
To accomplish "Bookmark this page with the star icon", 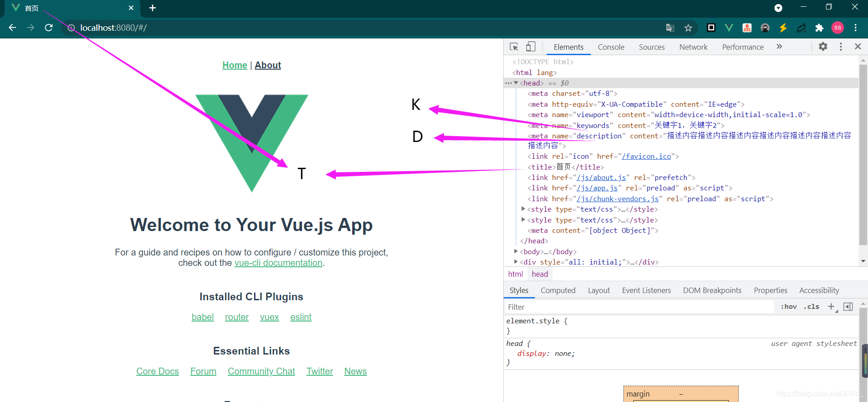I will tap(688, 28).
